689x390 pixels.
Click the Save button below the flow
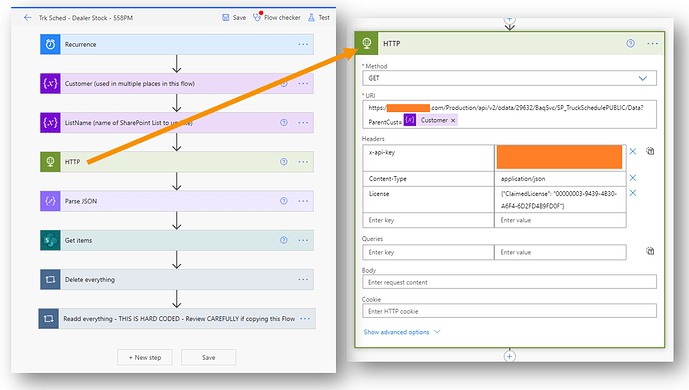click(x=208, y=358)
